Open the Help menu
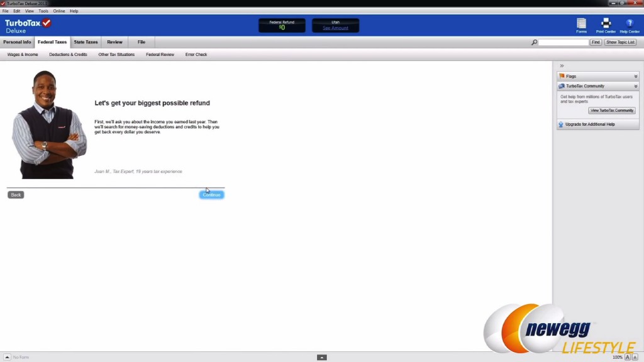Screen dimensions: 644x362 coord(74,11)
